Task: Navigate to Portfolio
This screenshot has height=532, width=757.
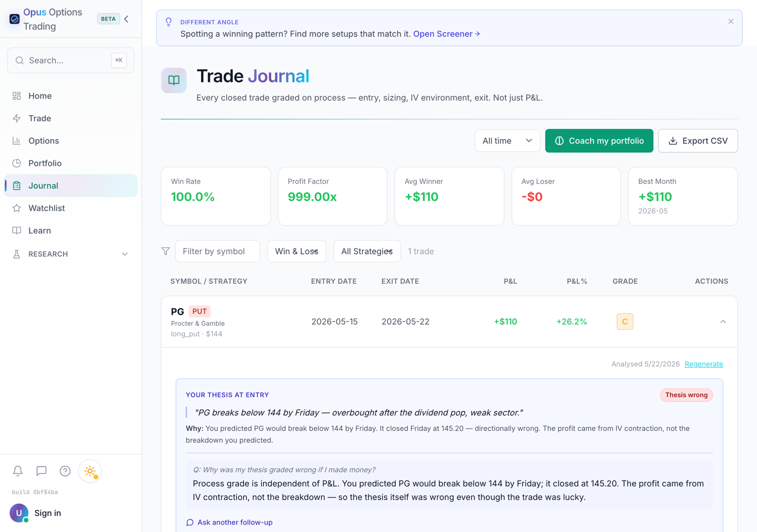Action: (71, 163)
